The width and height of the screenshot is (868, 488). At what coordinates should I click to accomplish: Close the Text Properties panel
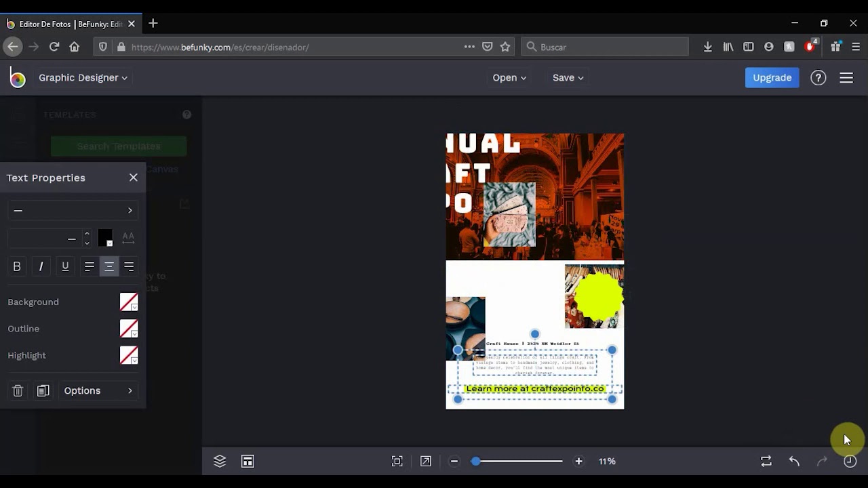tap(133, 178)
